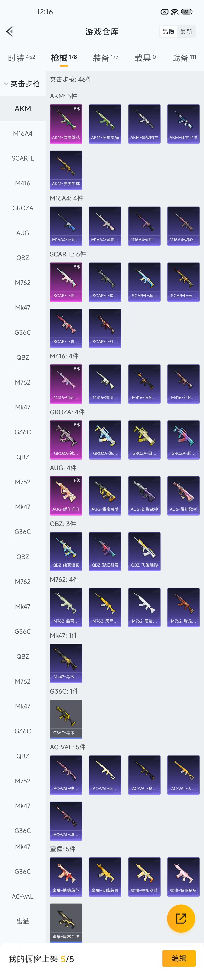Tap the back arrow icon
The width and height of the screenshot is (204, 980).
(10, 32)
